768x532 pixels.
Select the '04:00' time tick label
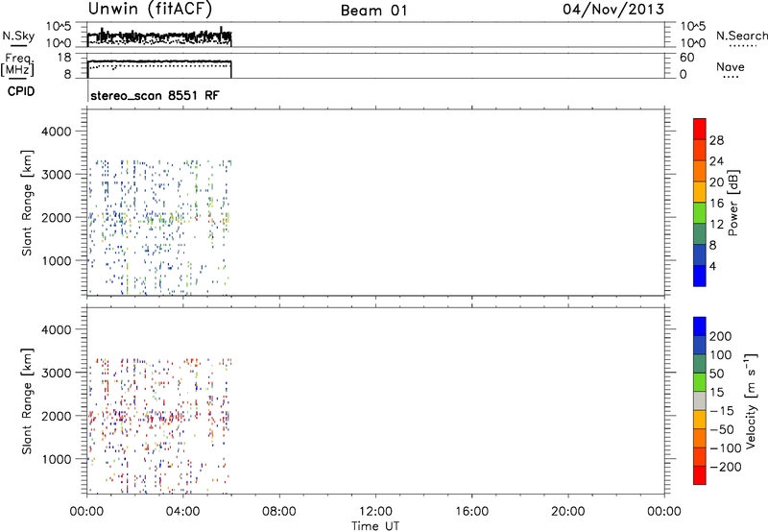point(183,512)
